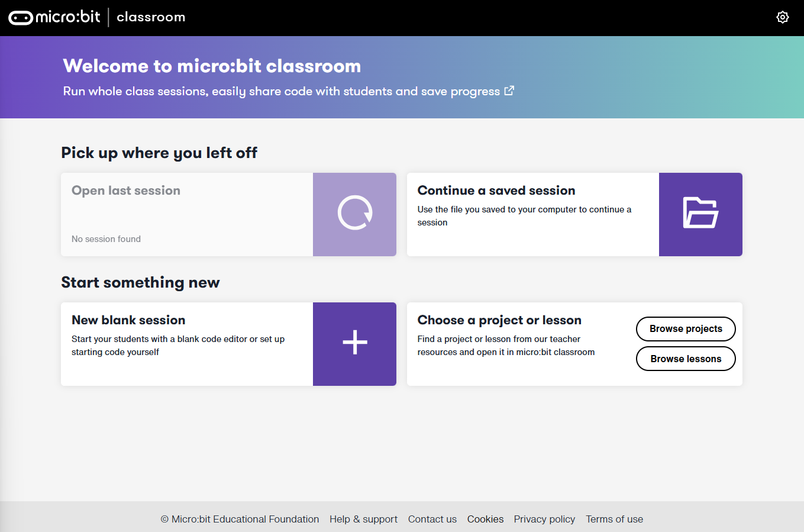The height and width of the screenshot is (532, 804).
Task: Open the Terms of use link
Action: 614,519
